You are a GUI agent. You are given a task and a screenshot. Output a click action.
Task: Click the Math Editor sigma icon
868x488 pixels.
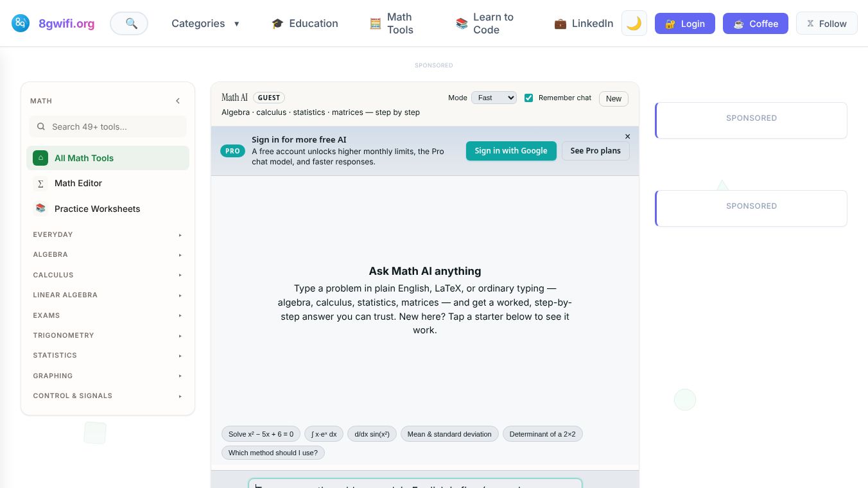click(x=40, y=183)
